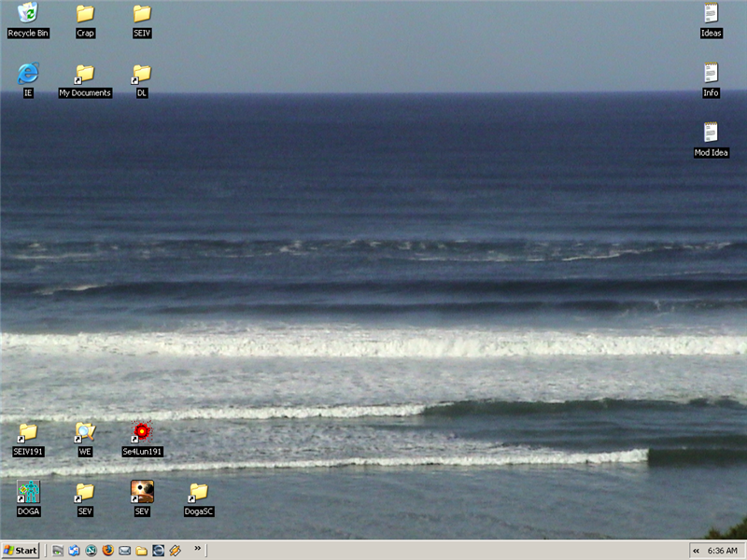Expand the Quick Launch overflow chevron
This screenshot has width=747, height=560.
197,549
